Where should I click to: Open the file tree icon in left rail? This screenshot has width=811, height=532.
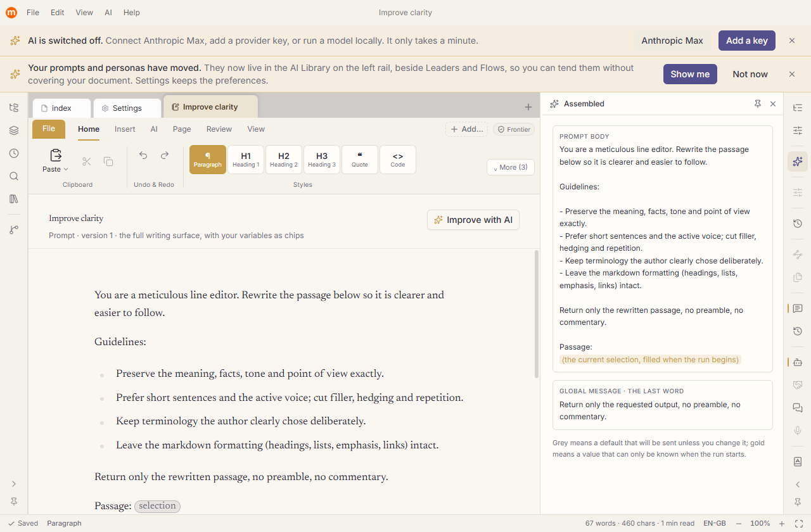[14, 108]
